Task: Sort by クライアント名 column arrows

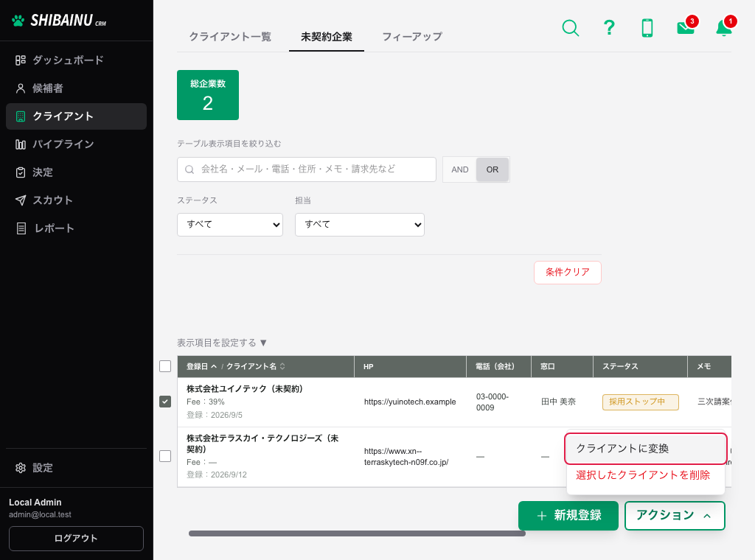Action: click(282, 366)
